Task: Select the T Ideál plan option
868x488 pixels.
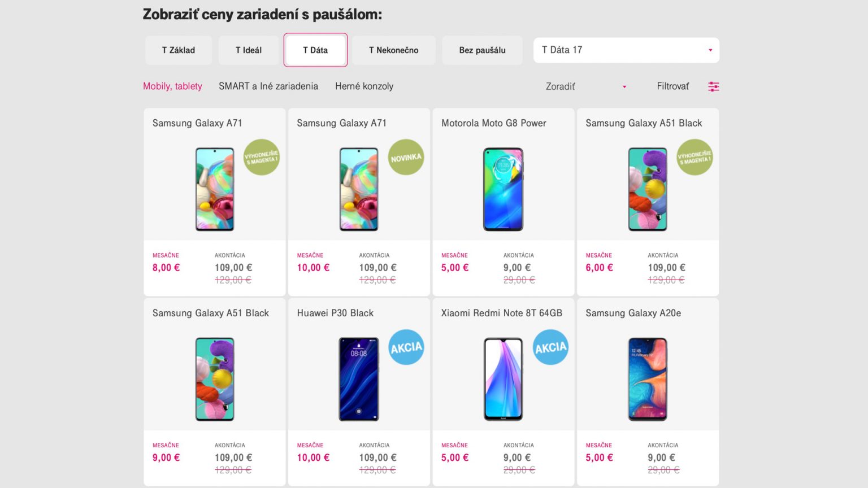Action: tap(249, 50)
